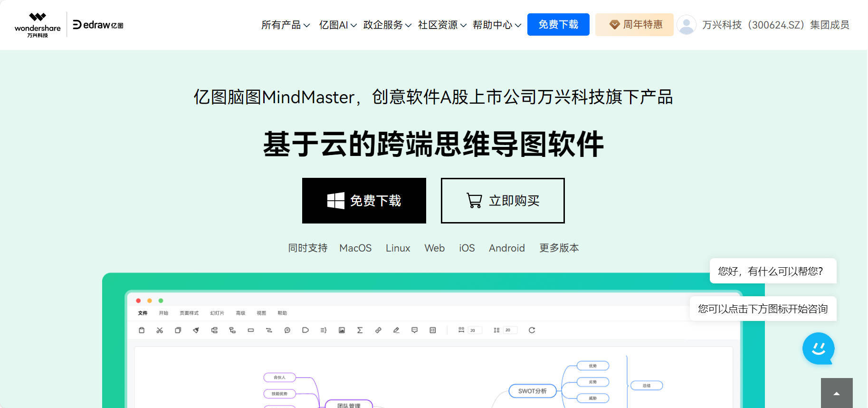868x408 pixels.
Task: Click the 团队管理 node in the mind map preview
Action: point(349,405)
